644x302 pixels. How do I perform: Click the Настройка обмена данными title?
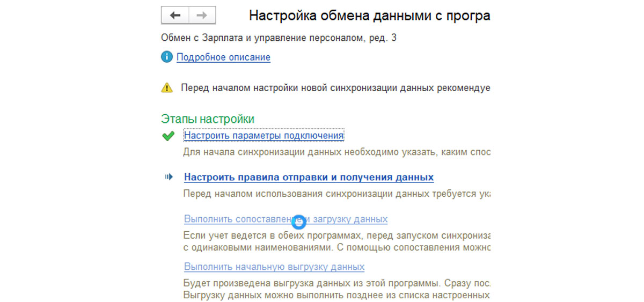[369, 16]
